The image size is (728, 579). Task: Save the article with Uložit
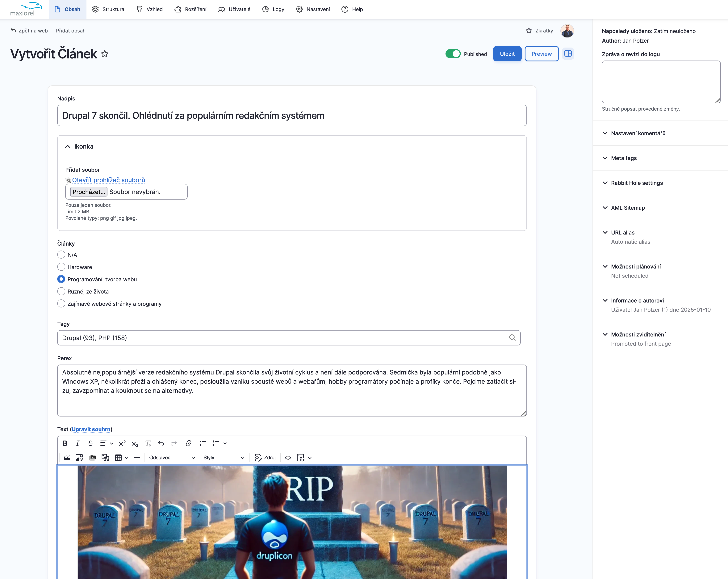pyautogui.click(x=507, y=54)
